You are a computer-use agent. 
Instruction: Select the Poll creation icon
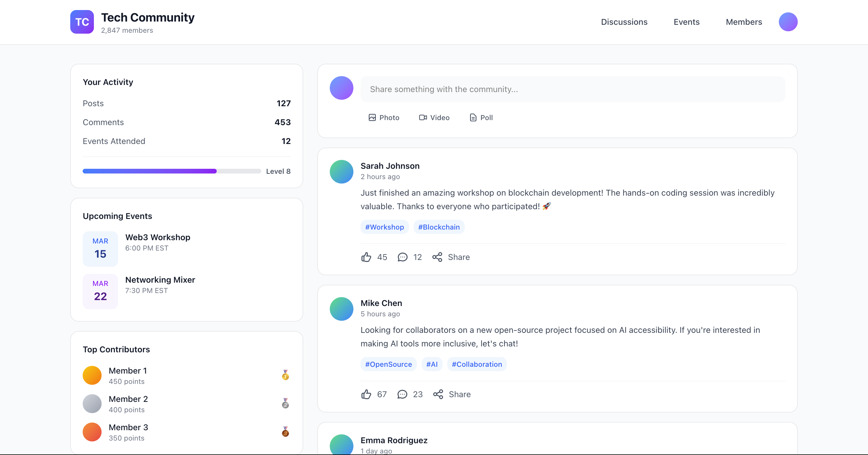[473, 117]
